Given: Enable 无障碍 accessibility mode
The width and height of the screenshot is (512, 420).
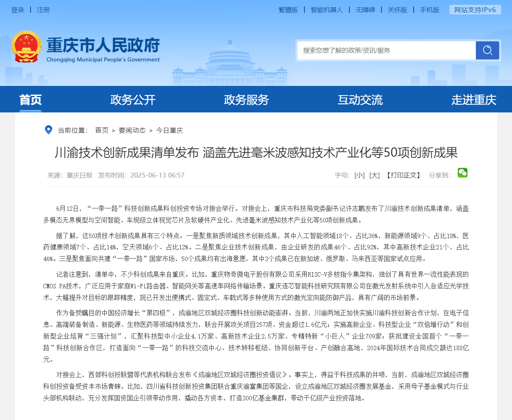Looking at the screenshot, I should 365,10.
